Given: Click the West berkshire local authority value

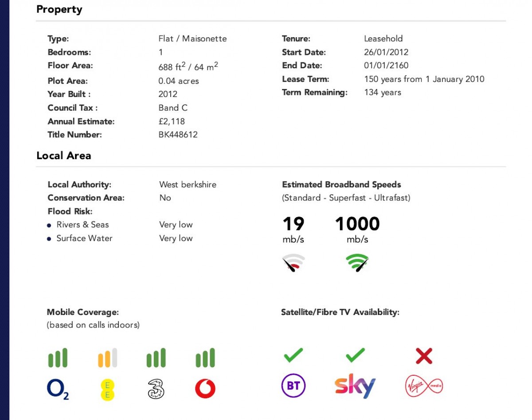Looking at the screenshot, I should point(188,184).
